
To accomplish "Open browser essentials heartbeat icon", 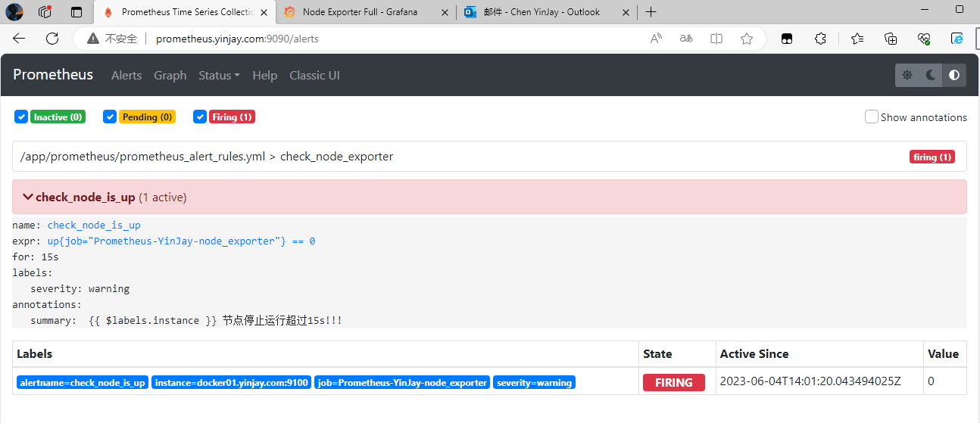I will (923, 39).
